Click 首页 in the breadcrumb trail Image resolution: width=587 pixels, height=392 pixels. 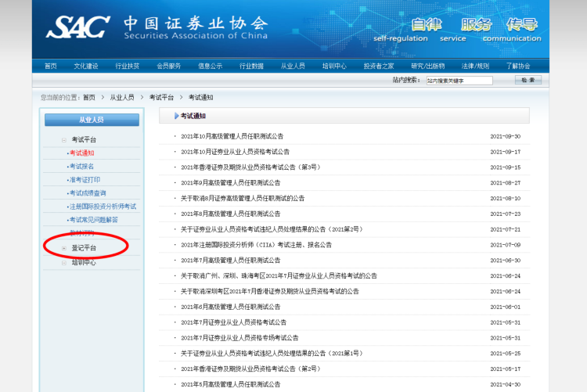coord(89,97)
